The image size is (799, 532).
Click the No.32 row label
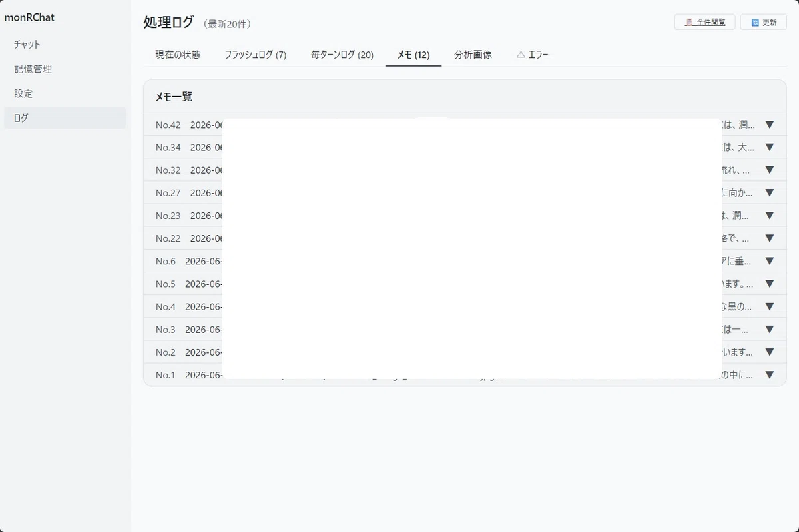tap(168, 170)
